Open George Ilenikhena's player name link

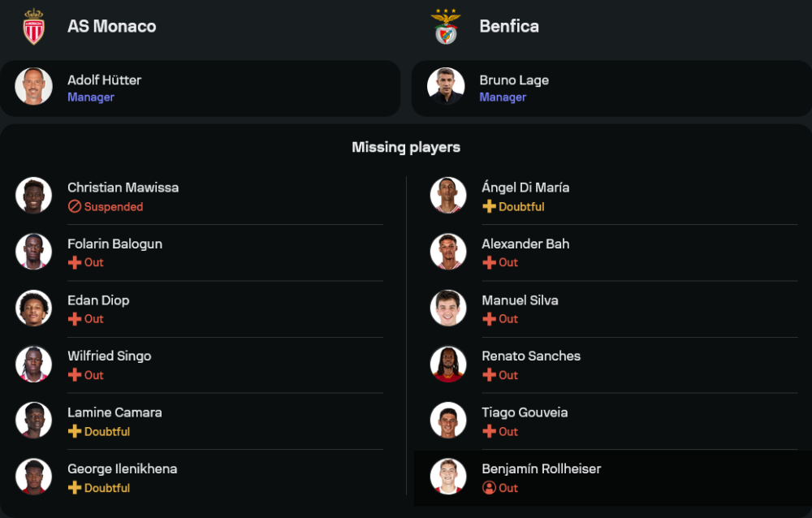122,468
